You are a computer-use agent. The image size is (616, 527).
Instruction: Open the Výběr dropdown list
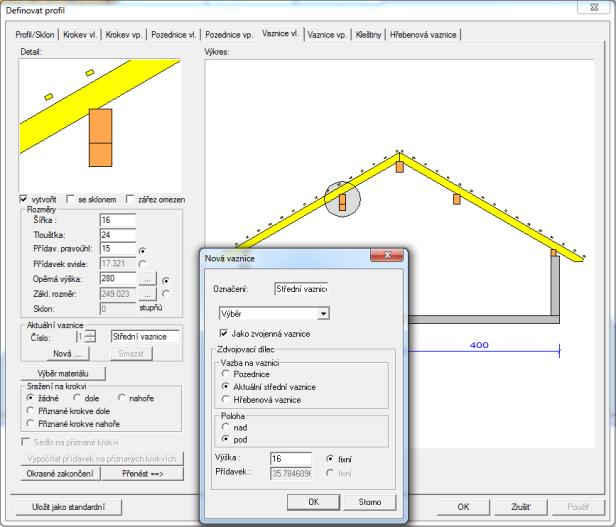[x=323, y=314]
